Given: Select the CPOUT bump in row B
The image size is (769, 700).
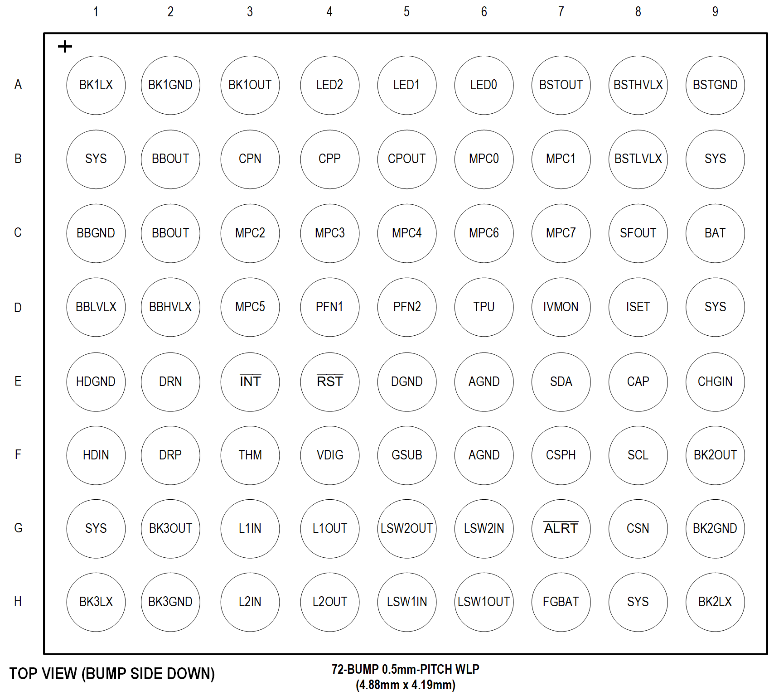Looking at the screenshot, I should (406, 159).
